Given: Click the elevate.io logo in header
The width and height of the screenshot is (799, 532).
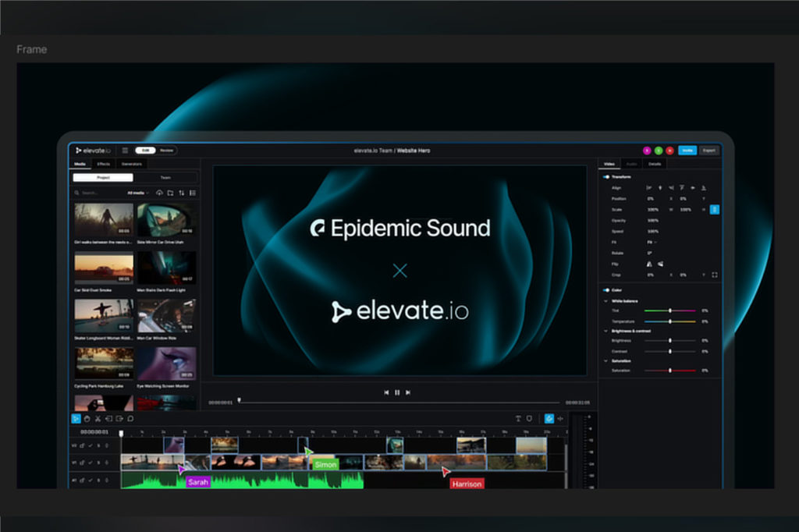Looking at the screenshot, I should point(94,151).
